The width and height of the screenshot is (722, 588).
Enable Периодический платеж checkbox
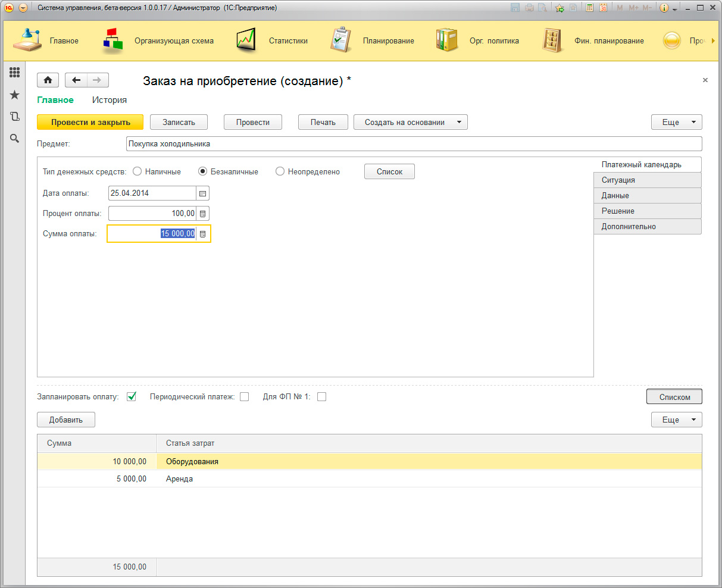(x=244, y=396)
